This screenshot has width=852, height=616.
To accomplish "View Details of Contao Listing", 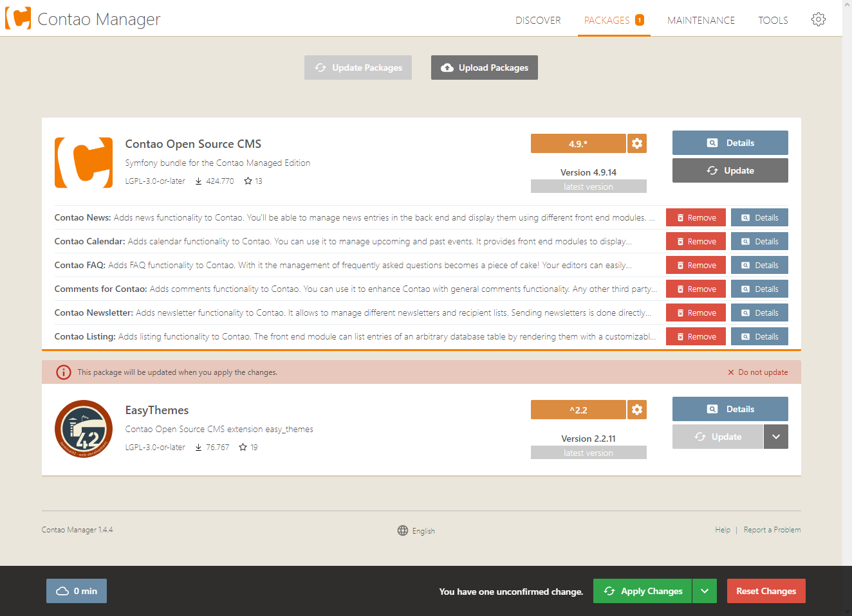I will click(759, 336).
